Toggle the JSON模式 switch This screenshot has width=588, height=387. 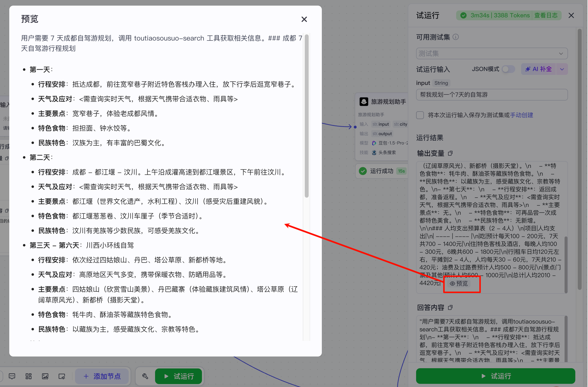click(508, 69)
